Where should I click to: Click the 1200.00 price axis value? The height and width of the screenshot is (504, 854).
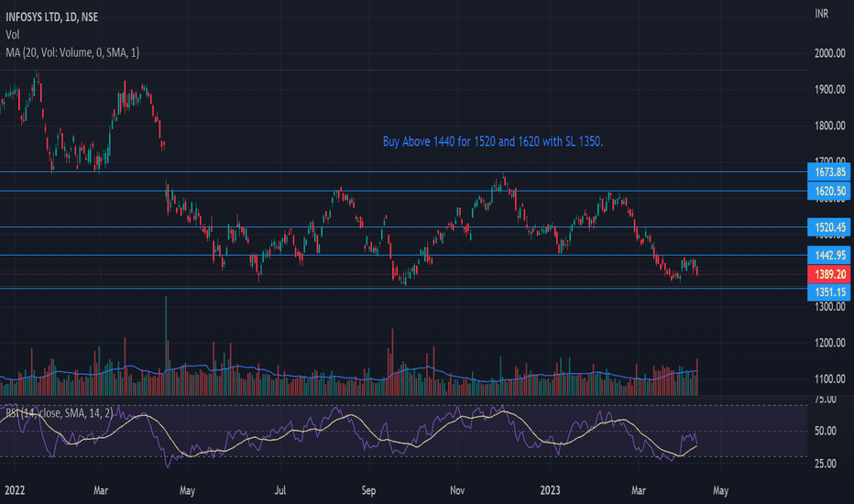830,343
